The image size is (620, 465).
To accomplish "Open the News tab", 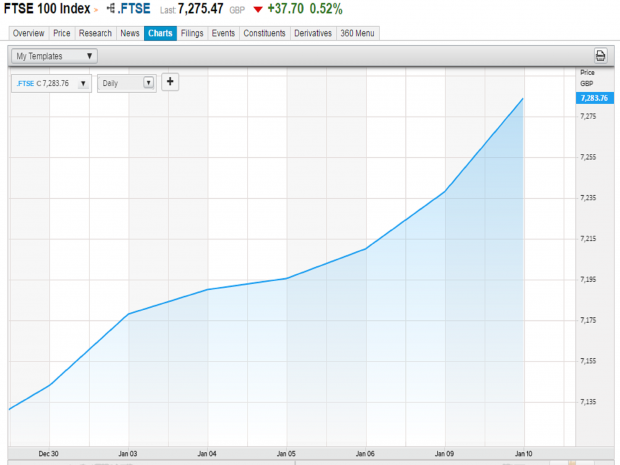I will pyautogui.click(x=130, y=33).
